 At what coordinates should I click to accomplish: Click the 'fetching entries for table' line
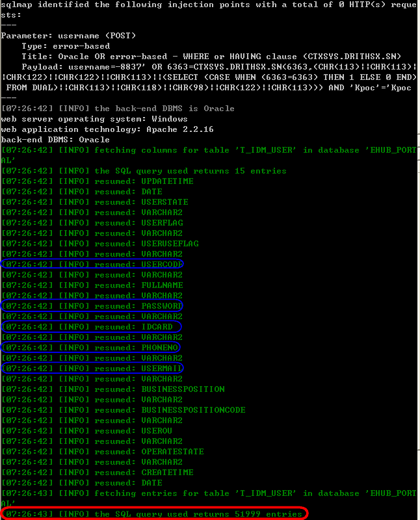[x=209, y=493]
